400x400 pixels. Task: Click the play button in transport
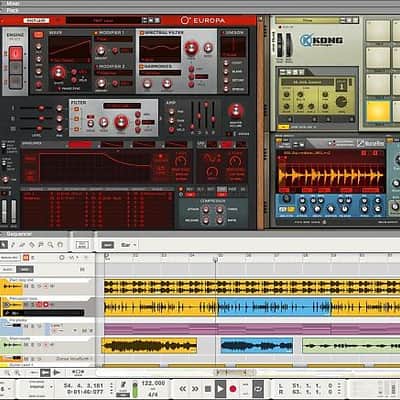(x=220, y=389)
